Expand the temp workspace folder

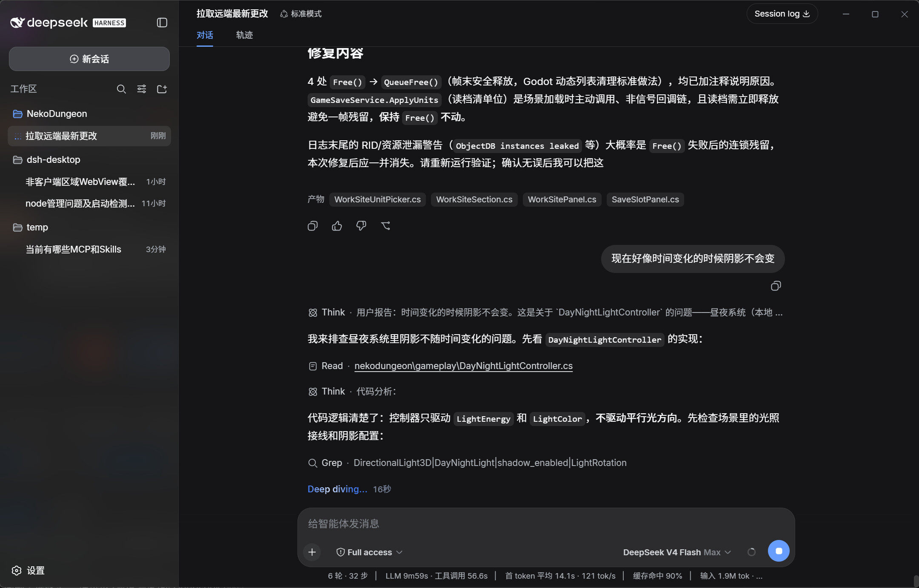[89, 227]
